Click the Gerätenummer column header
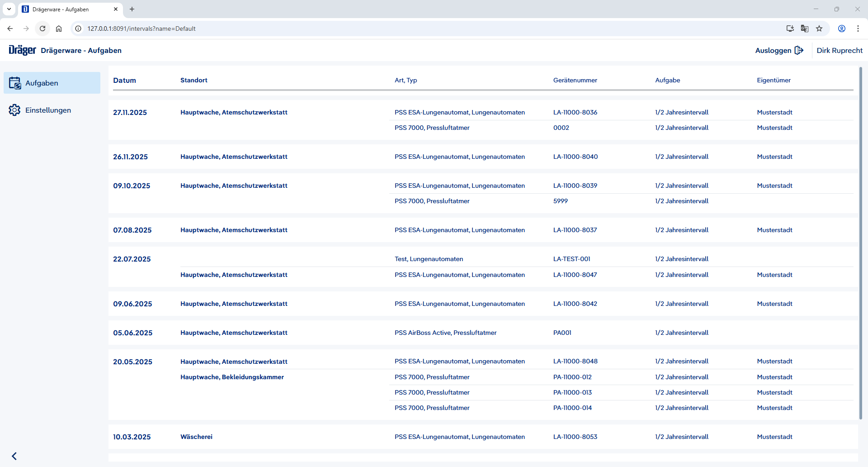Screen dimensions: 868x467 click(x=575, y=80)
